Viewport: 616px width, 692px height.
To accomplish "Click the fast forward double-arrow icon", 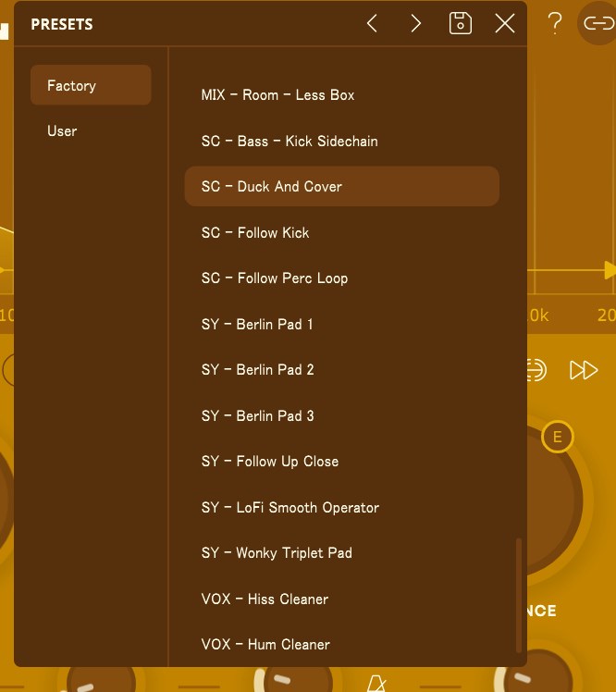I will [584, 371].
